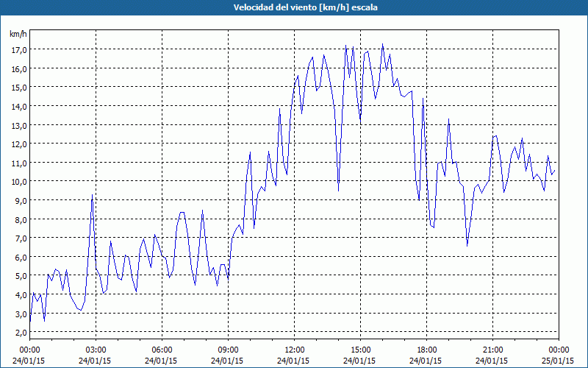Screen dimensions: 588x368
Task: Click the 18:00 time axis label
Action: [427, 350]
